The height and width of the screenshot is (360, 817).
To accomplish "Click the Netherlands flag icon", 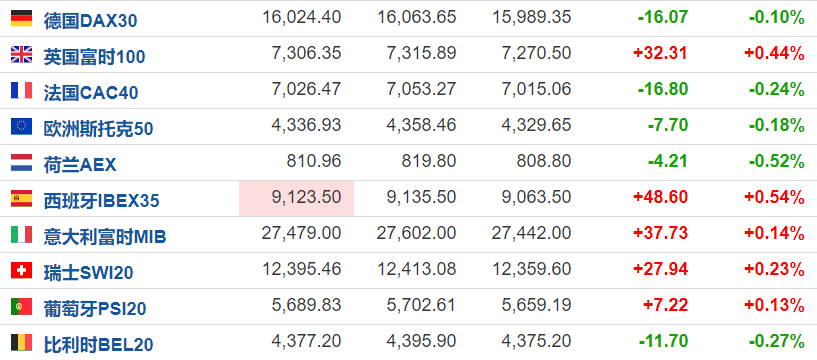I will tap(21, 163).
